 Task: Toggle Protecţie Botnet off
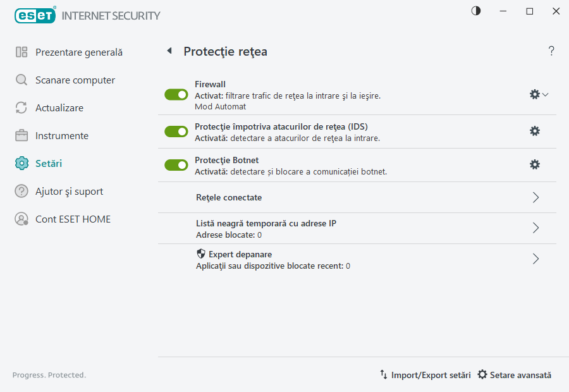point(176,164)
